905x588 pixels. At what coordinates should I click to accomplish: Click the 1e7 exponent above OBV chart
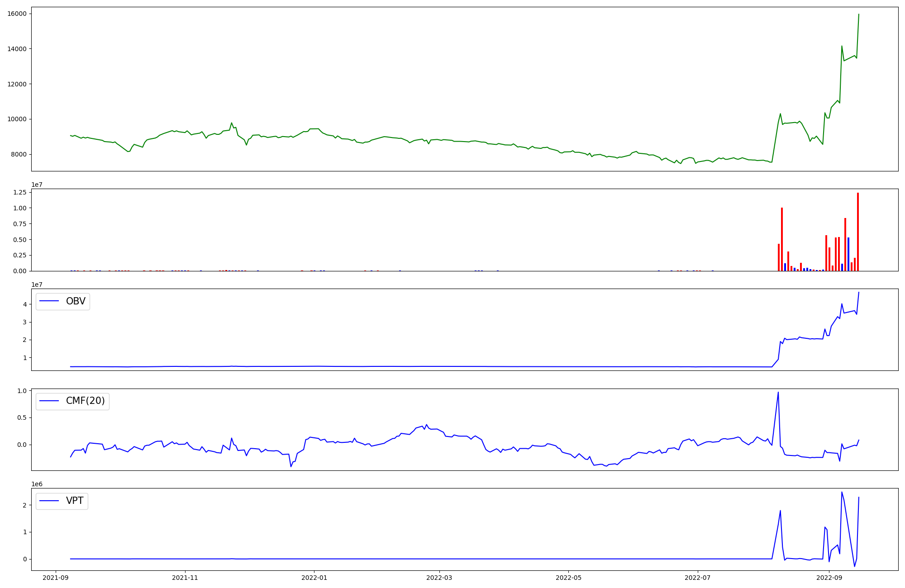(37, 285)
